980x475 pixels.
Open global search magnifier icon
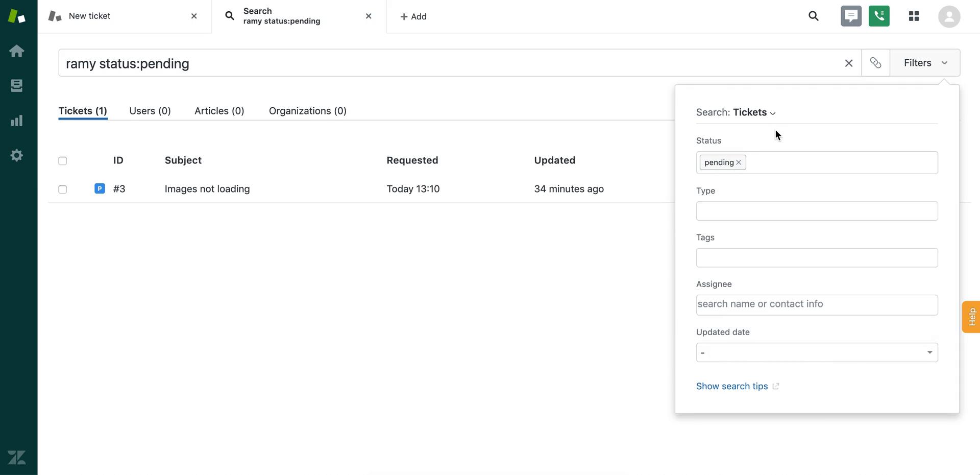(x=814, y=16)
